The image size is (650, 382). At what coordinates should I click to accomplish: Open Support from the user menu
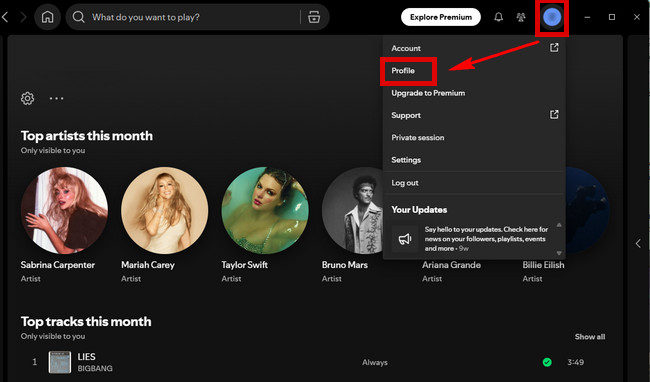(x=474, y=115)
